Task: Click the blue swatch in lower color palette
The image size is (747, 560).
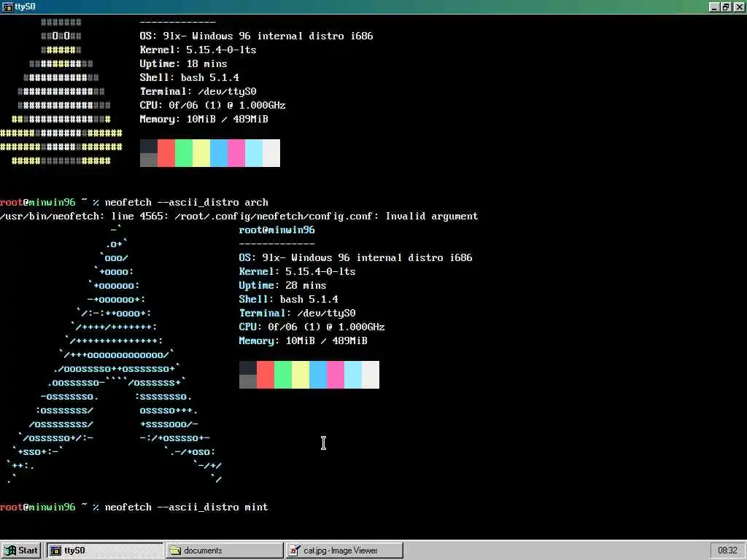Action: (x=318, y=375)
